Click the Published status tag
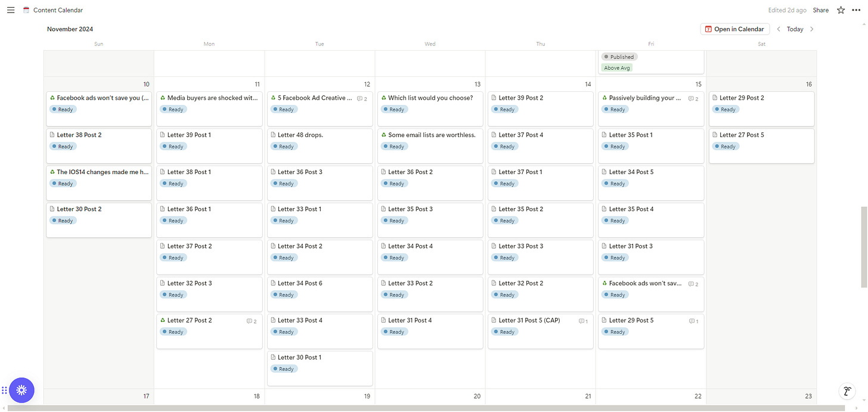 [x=619, y=57]
